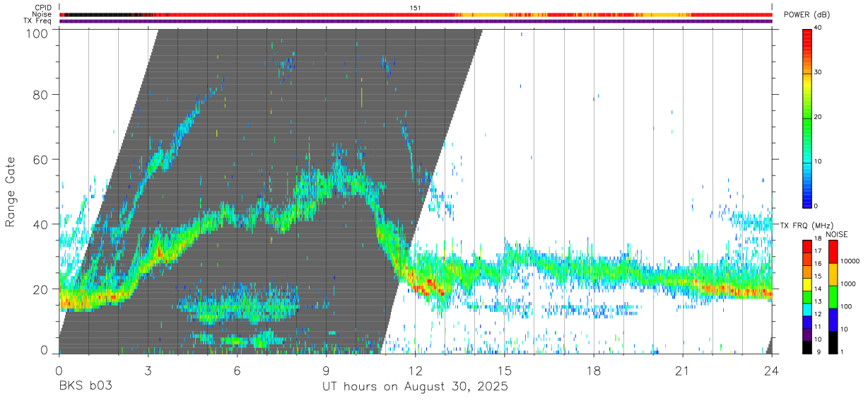Click hour 24 on the time axis
This screenshot has width=868, height=401.
772,371
